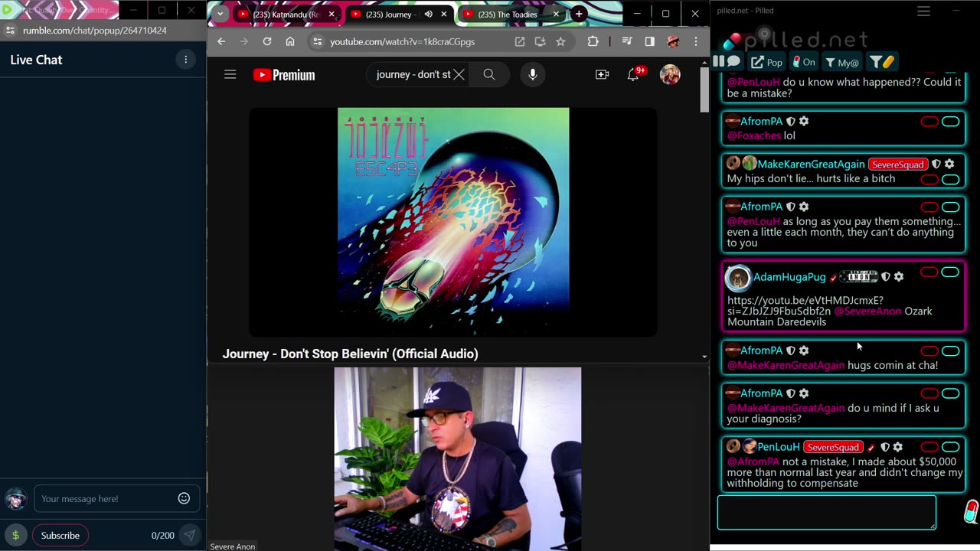Click the YouTube search magnifier button

click(489, 74)
